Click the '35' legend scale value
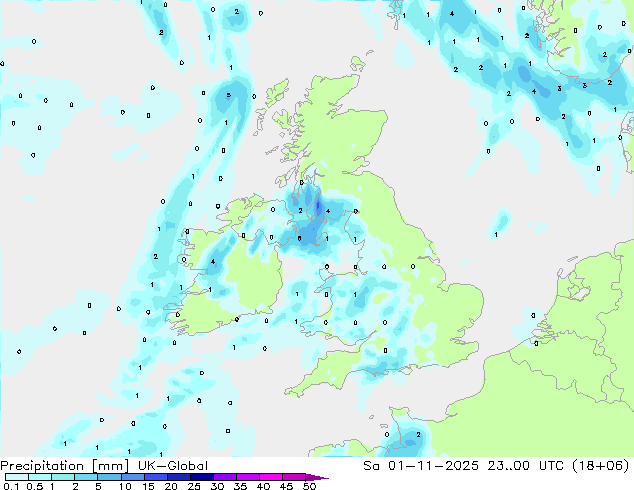634x490 pixels. click(x=240, y=486)
